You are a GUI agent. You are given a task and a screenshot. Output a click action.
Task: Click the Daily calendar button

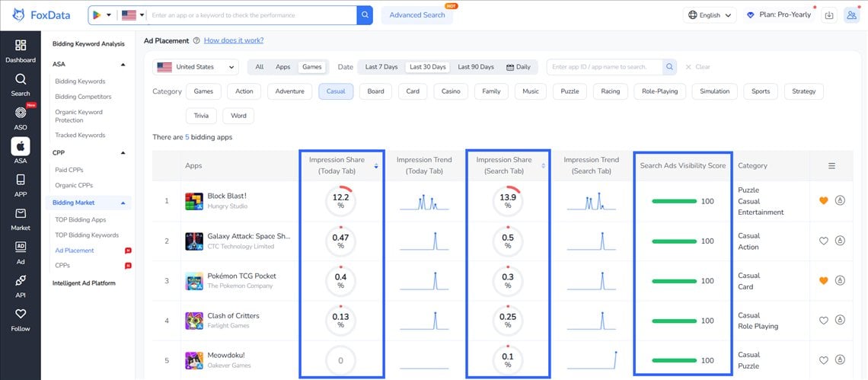tap(519, 67)
